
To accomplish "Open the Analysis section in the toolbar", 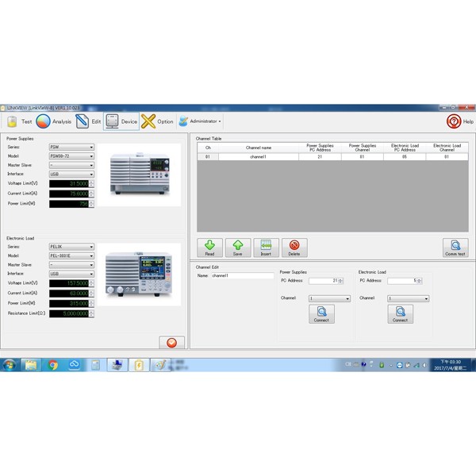I will [54, 121].
